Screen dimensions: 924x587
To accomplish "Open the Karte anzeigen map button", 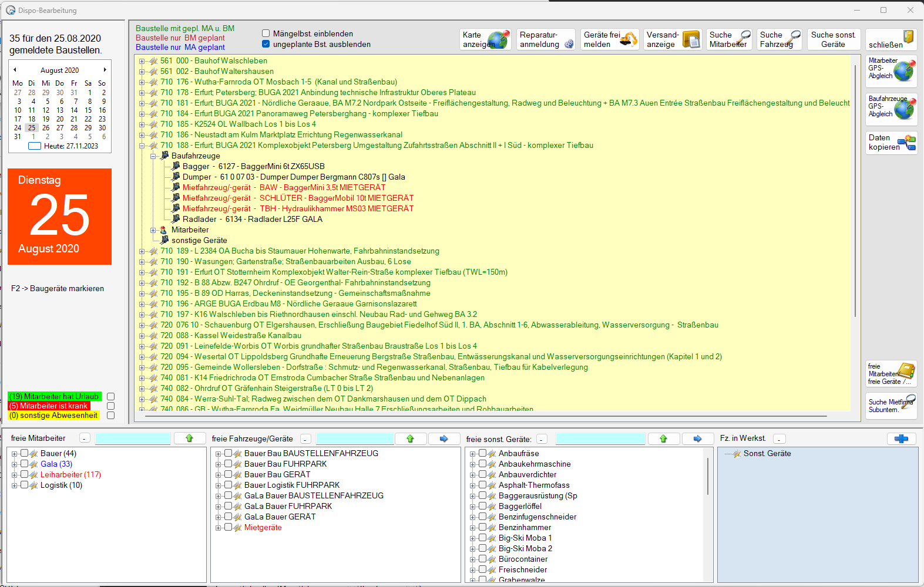I will (485, 39).
